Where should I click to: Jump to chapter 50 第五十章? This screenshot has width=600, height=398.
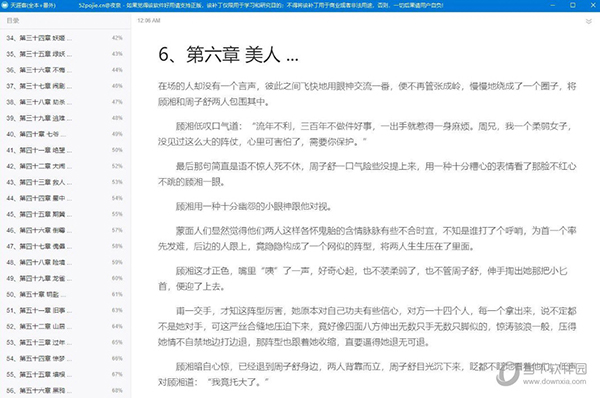pyautogui.click(x=65, y=294)
